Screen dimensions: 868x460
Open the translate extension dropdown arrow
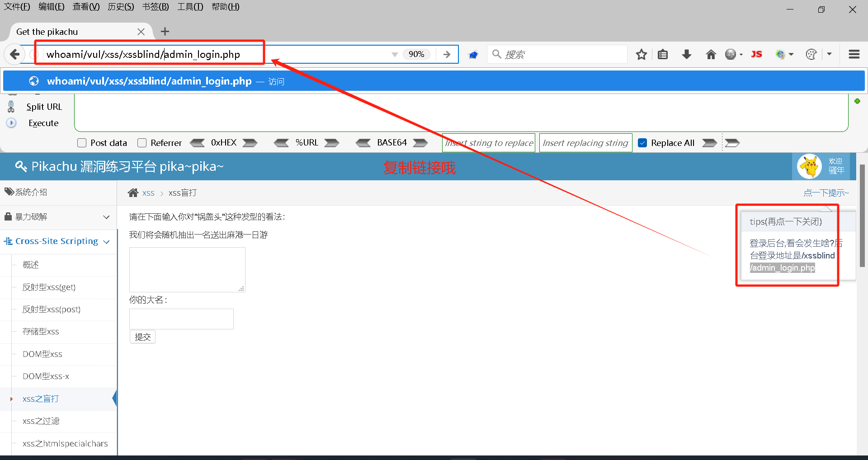click(x=791, y=55)
